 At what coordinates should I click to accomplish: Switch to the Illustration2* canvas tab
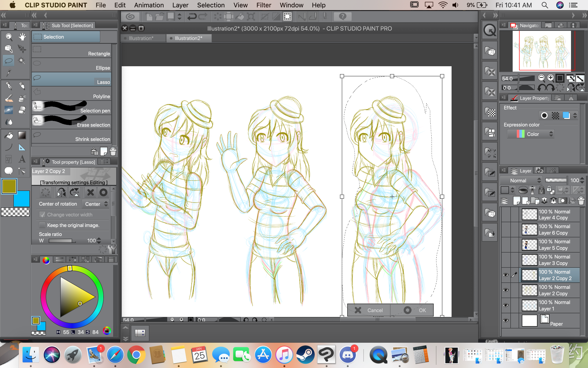point(189,38)
